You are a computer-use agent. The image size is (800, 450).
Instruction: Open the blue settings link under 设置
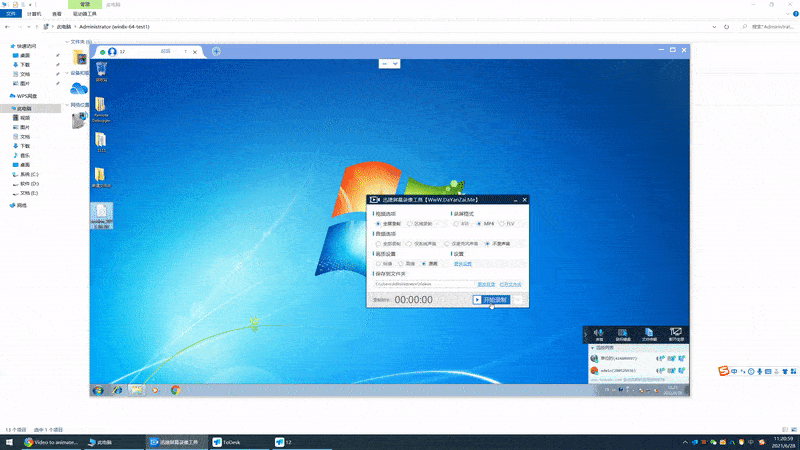coord(463,264)
